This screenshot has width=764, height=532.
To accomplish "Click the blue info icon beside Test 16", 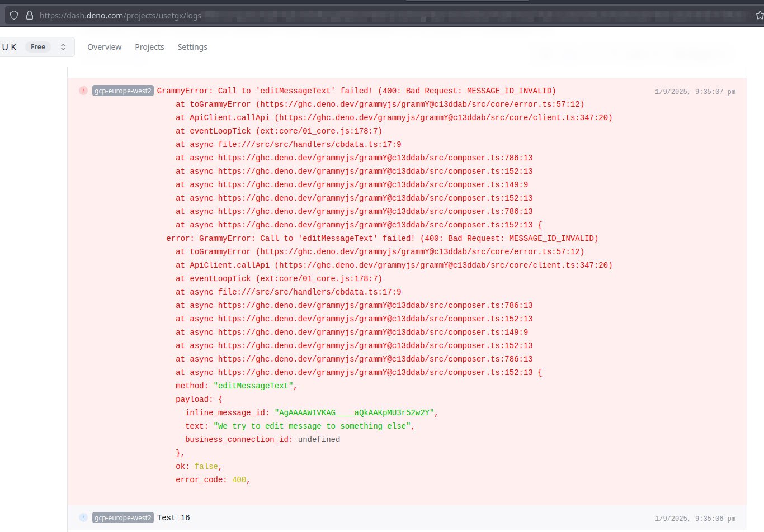I will (83, 517).
